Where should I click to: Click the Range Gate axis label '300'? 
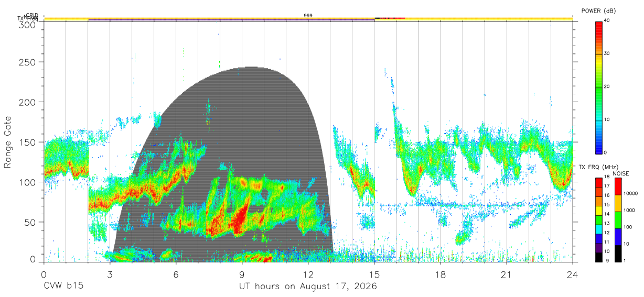pyautogui.click(x=28, y=25)
